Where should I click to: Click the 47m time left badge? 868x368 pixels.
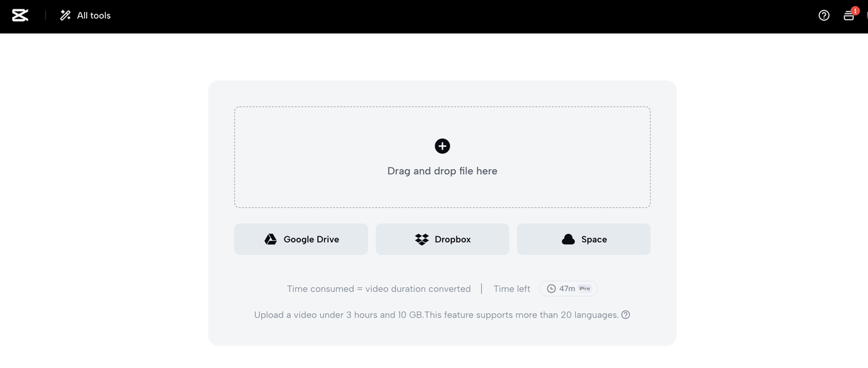click(x=568, y=289)
